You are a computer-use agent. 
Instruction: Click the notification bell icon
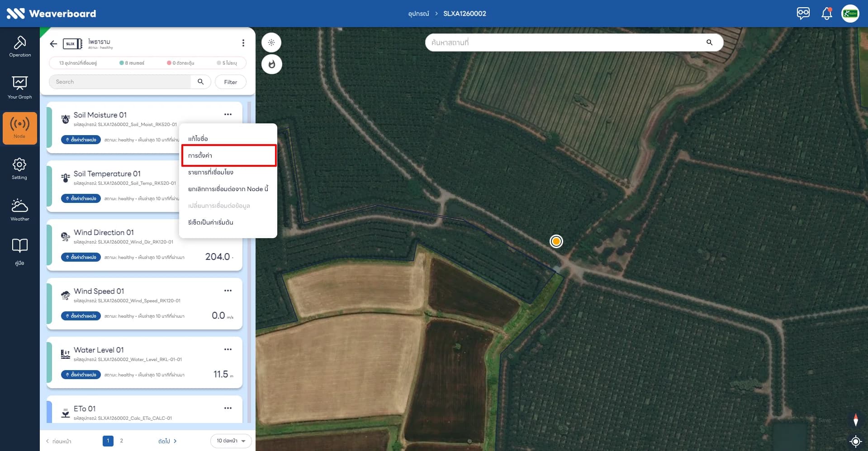click(x=826, y=13)
